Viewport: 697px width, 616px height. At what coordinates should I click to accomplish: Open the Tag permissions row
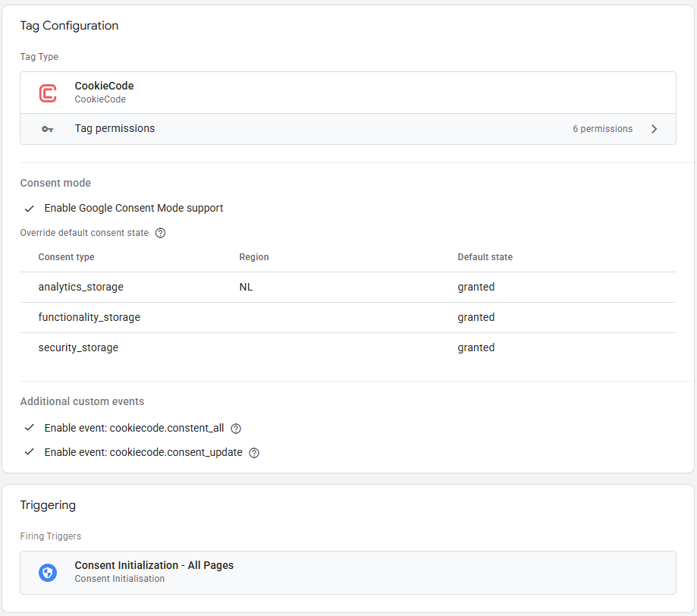114,129
